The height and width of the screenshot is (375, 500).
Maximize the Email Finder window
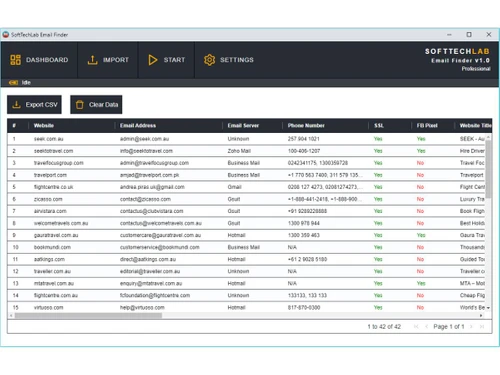(x=469, y=34)
